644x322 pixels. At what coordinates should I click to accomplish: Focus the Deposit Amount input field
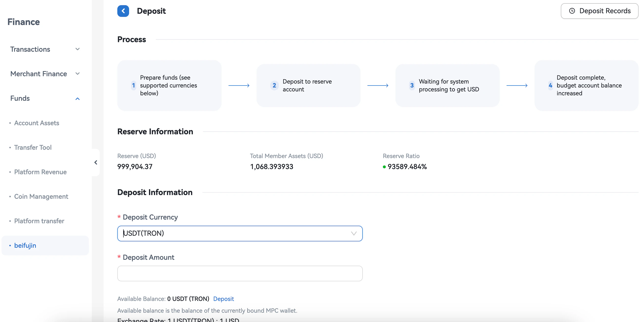pos(240,273)
